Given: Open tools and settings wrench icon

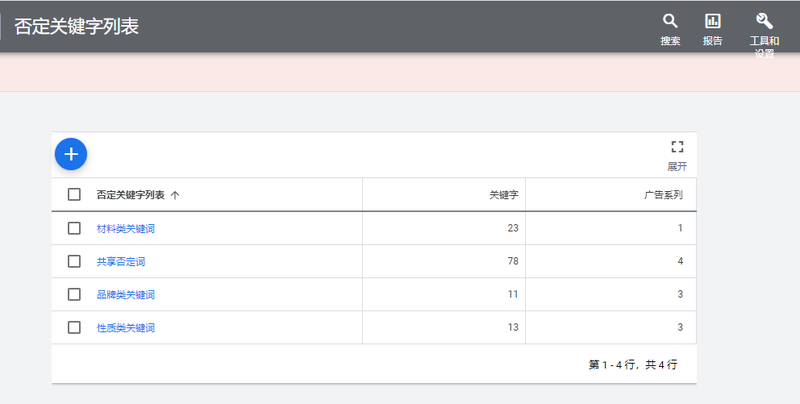Looking at the screenshot, I should 765,21.
